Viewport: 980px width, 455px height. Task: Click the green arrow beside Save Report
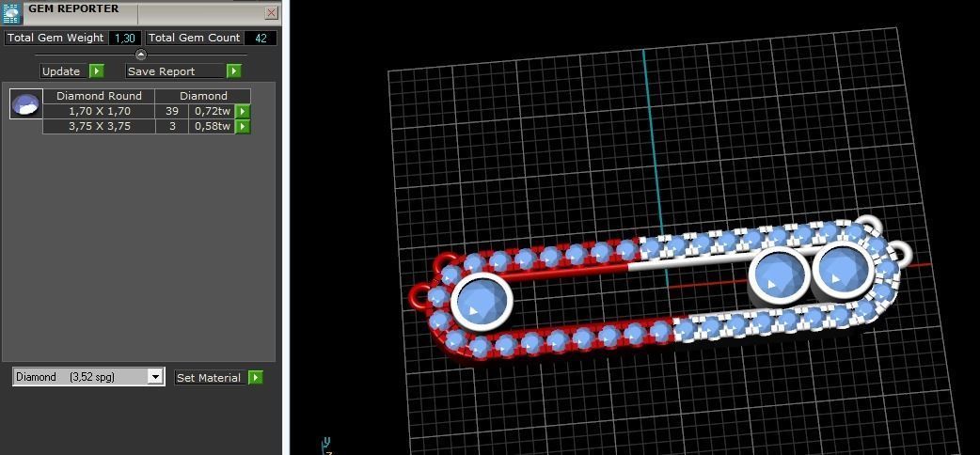point(234,71)
